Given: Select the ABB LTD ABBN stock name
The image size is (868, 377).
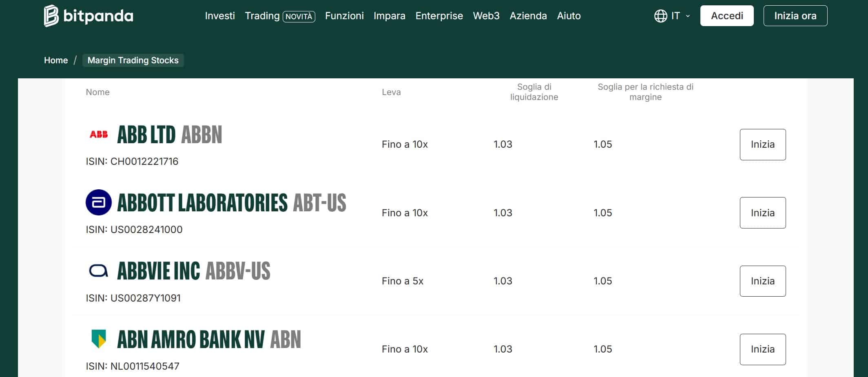Looking at the screenshot, I should 170,135.
